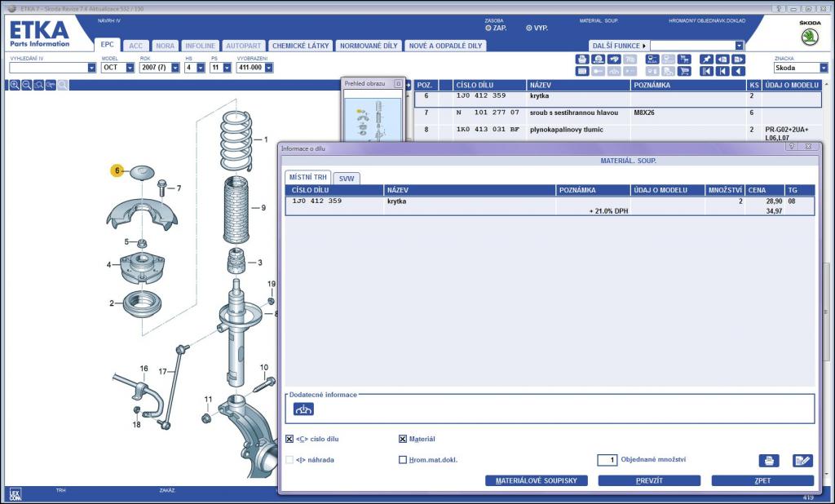This screenshot has height=504, width=835.
Task: Select the ZAP. radio button
Action: pos(488,29)
